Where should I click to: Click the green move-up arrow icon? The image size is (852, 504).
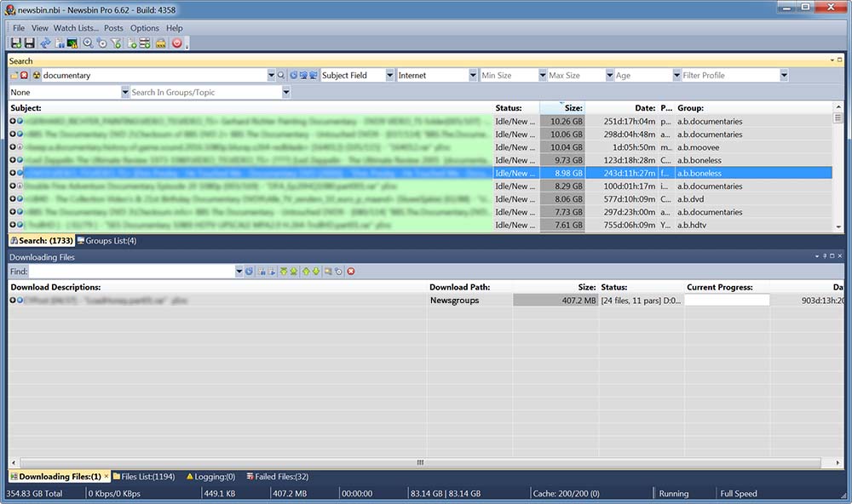pos(306,271)
